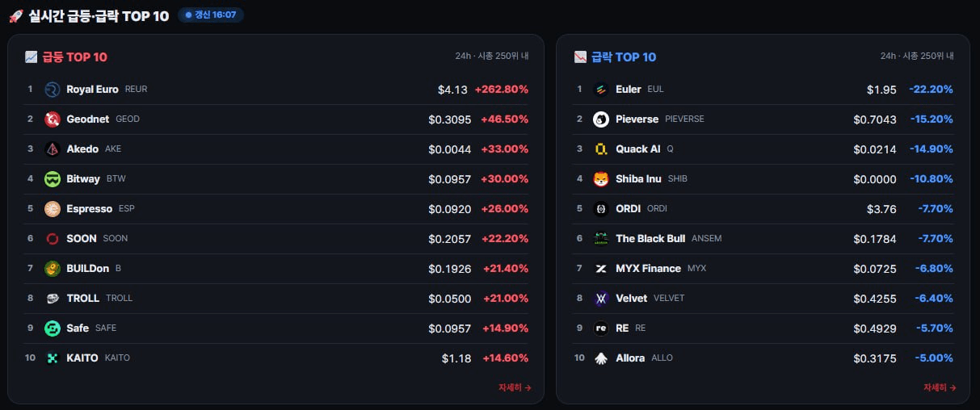The image size is (980, 410).
Task: Click the Velvet purple icon
Action: 601,299
